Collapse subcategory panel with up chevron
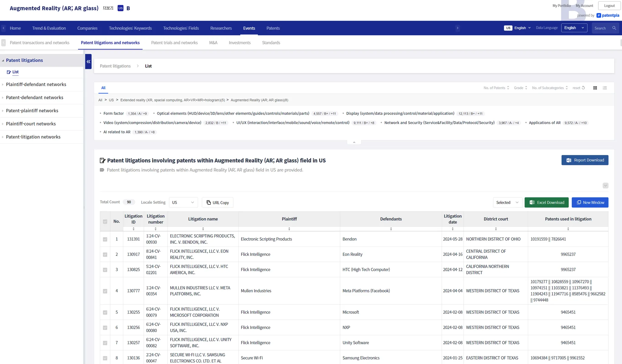 pyautogui.click(x=354, y=142)
